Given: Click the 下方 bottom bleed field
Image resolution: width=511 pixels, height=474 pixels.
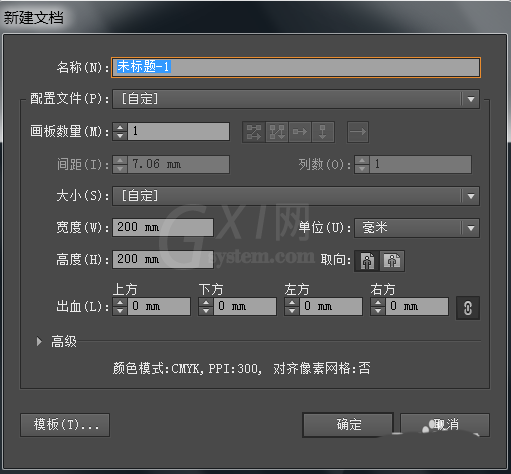Looking at the screenshot, I should tap(245, 307).
